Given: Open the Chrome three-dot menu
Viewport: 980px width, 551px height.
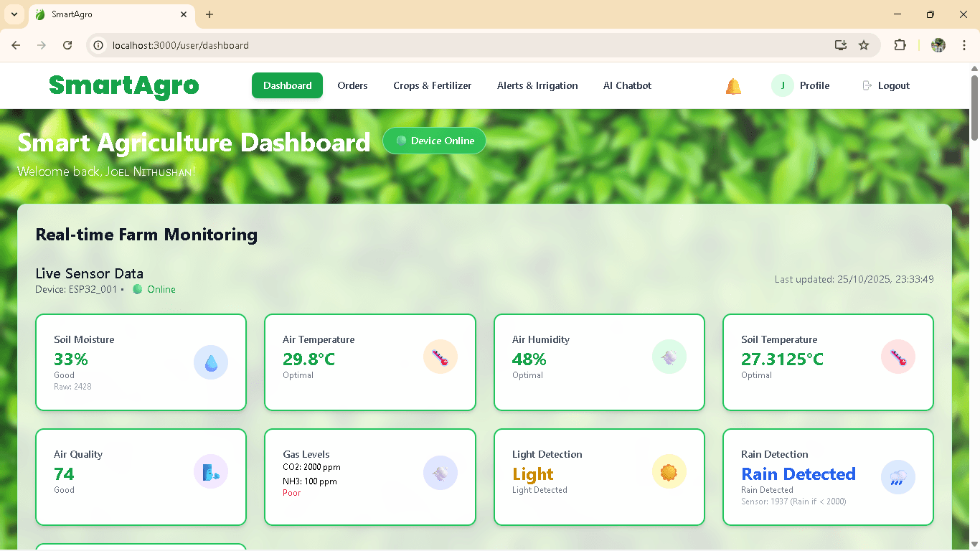Looking at the screenshot, I should (964, 44).
